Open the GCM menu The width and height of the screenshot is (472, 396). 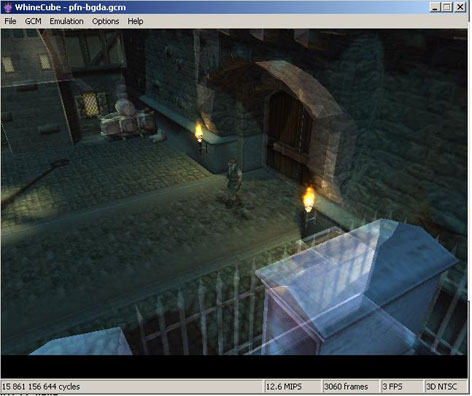click(33, 21)
